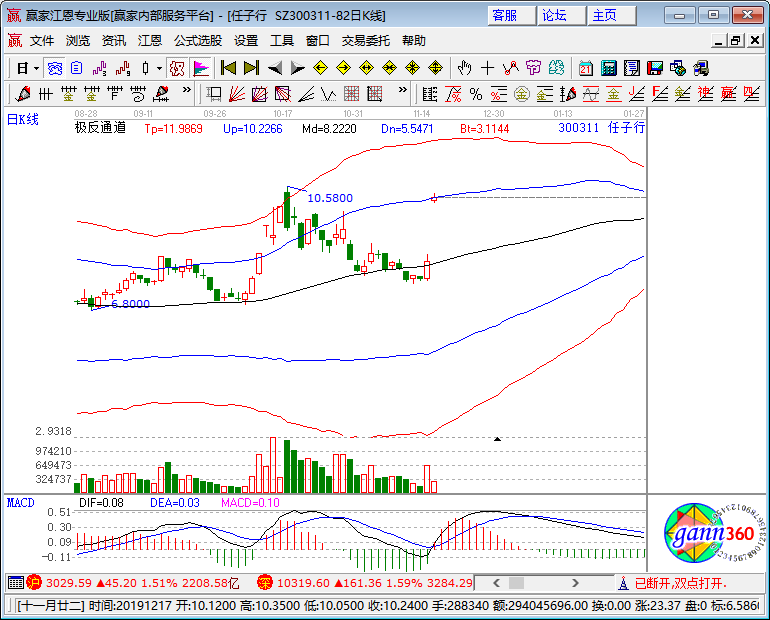
Task: Expand the Gann tools toolbar overflow chevron
Action: point(403,90)
